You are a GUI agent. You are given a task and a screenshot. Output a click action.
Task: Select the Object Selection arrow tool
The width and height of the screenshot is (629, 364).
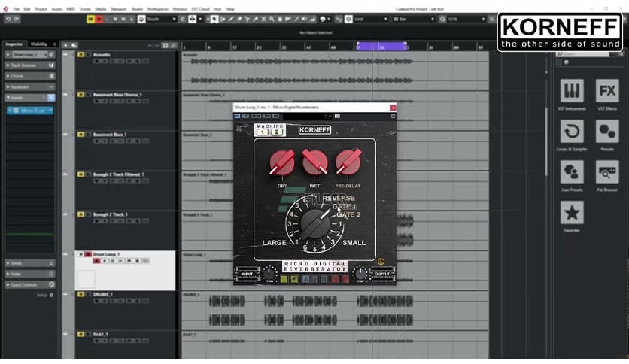[214, 19]
